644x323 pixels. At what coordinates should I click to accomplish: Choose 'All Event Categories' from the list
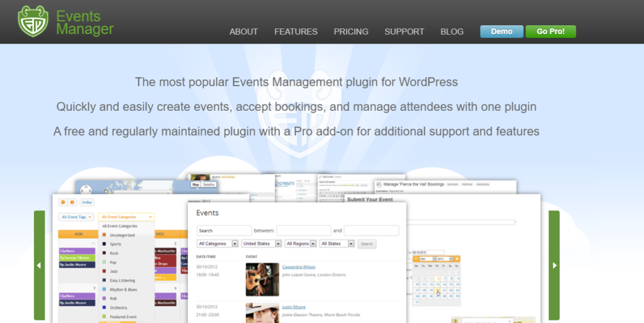pyautogui.click(x=119, y=226)
